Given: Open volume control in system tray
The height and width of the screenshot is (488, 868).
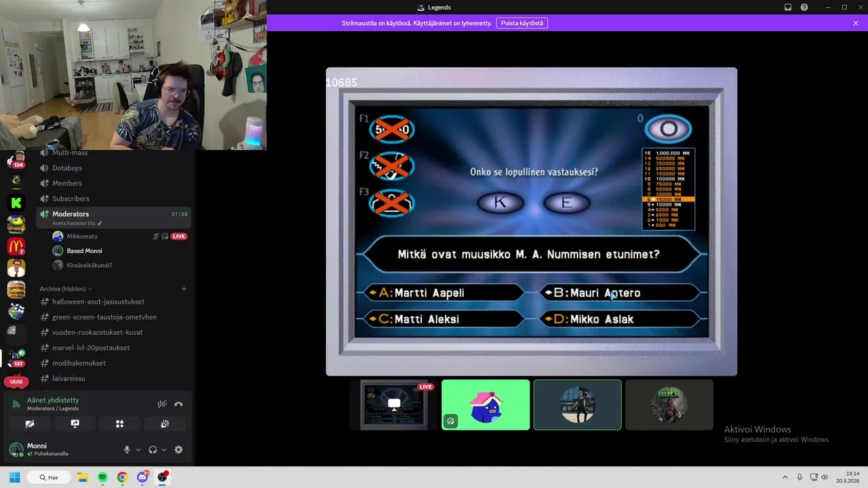Looking at the screenshot, I should 825,477.
